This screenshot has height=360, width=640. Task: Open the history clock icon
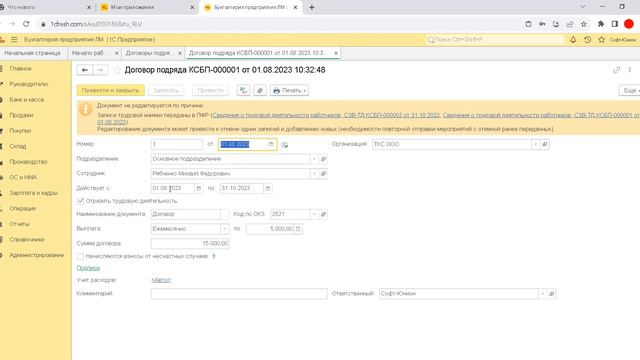coord(587,40)
